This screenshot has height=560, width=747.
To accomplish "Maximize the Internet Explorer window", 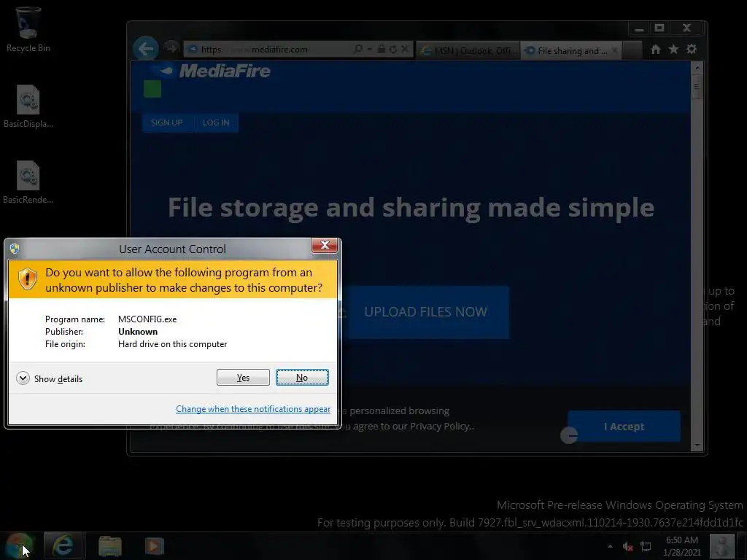I will coord(659,28).
